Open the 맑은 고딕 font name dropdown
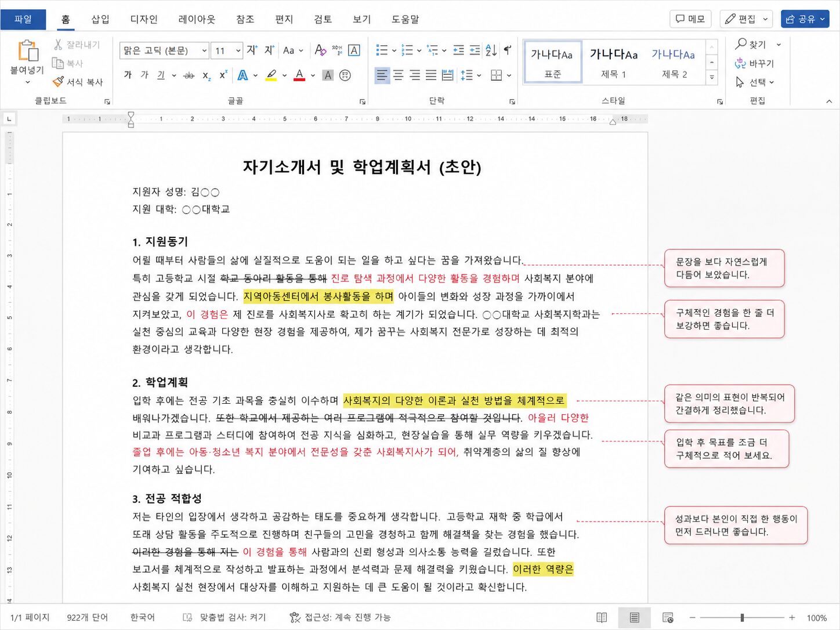This screenshot has width=840, height=630. pos(204,51)
